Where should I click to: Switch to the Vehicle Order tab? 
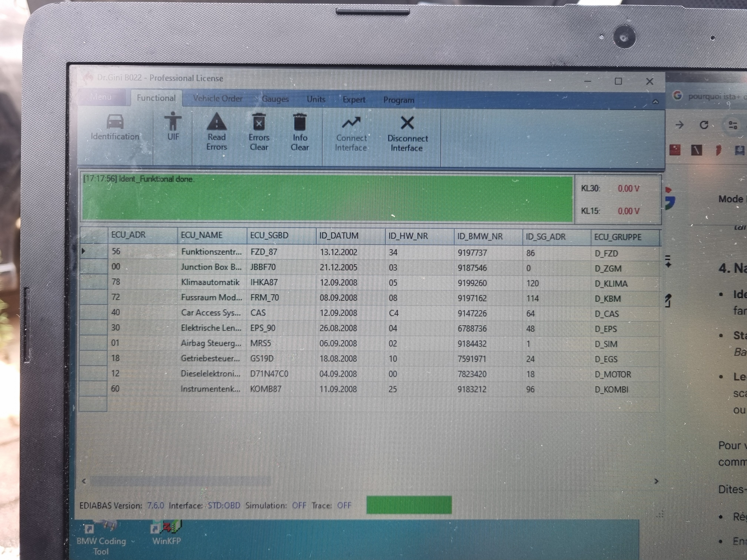tap(218, 99)
